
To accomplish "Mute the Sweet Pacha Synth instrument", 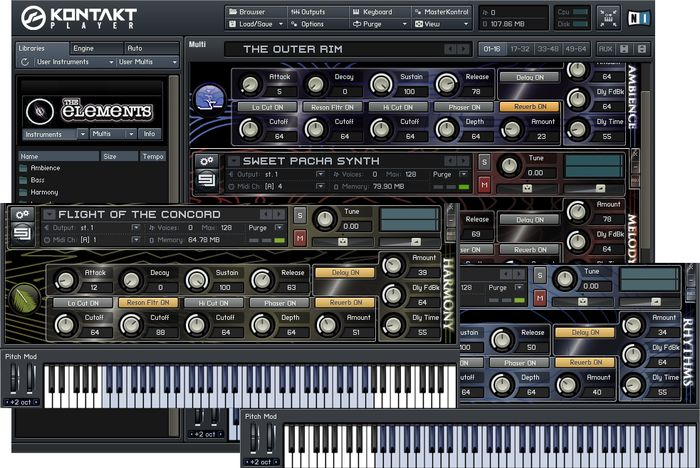I will click(484, 185).
